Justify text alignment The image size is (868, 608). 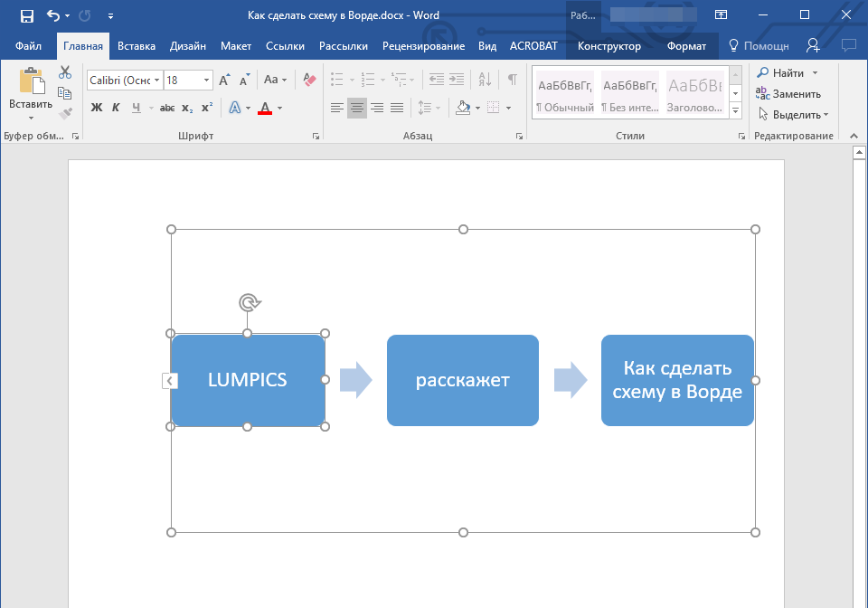click(397, 108)
